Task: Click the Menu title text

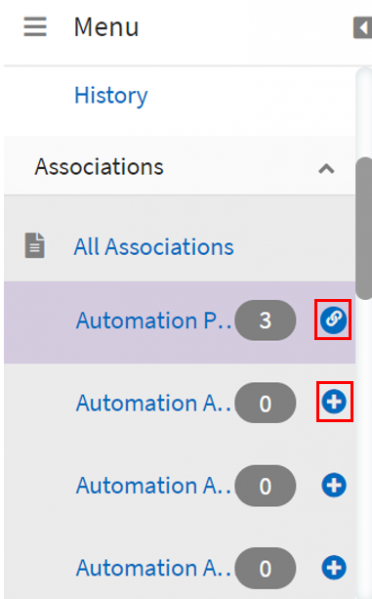Action: (107, 27)
